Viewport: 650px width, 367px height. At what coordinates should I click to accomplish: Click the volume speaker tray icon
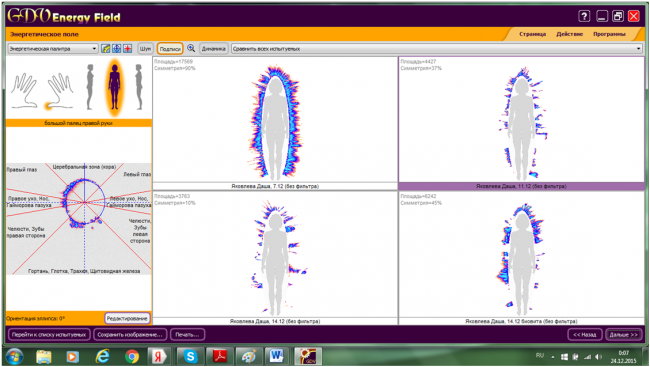coord(598,357)
